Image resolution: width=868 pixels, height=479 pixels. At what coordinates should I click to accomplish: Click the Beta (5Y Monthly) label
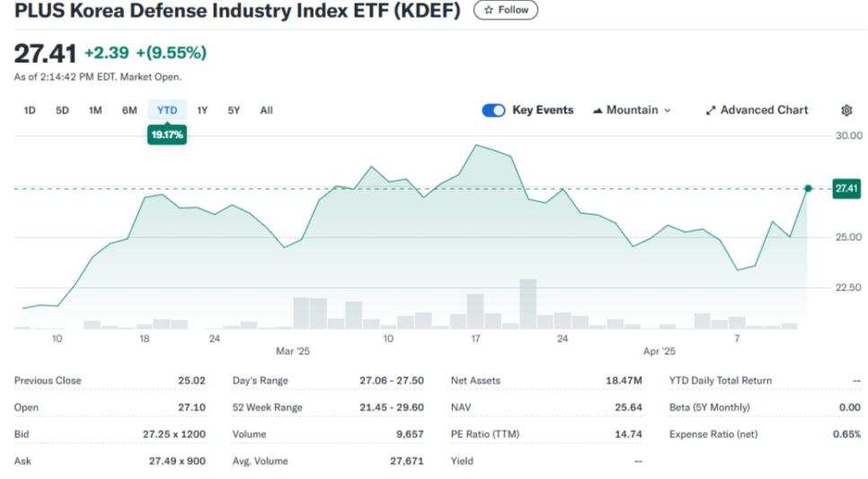(x=709, y=407)
